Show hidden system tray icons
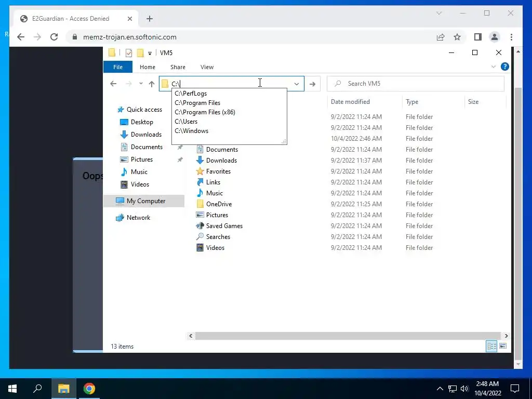This screenshot has height=399, width=532. (440, 389)
